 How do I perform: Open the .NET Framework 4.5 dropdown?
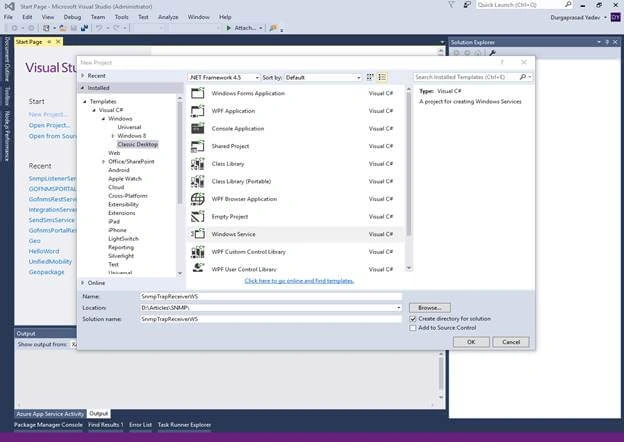[224, 78]
